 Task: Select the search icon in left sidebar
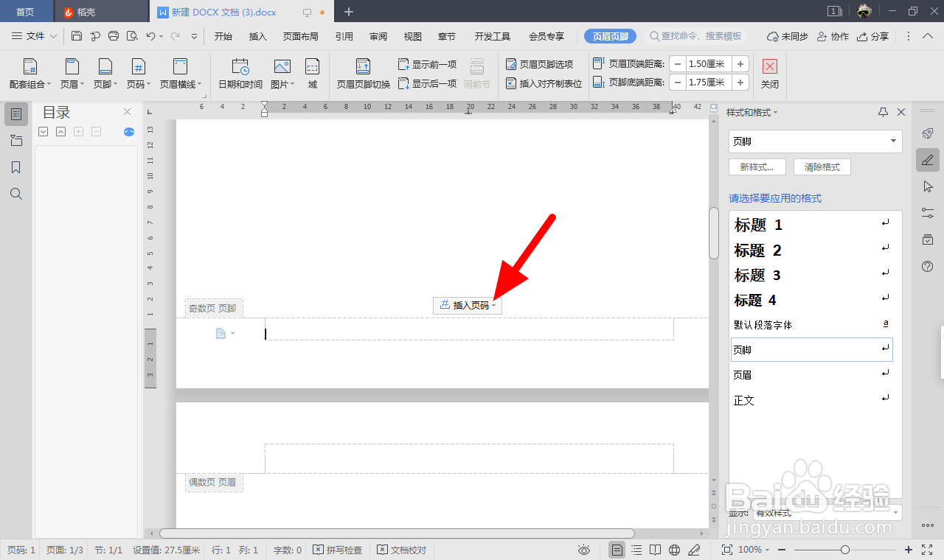click(16, 194)
